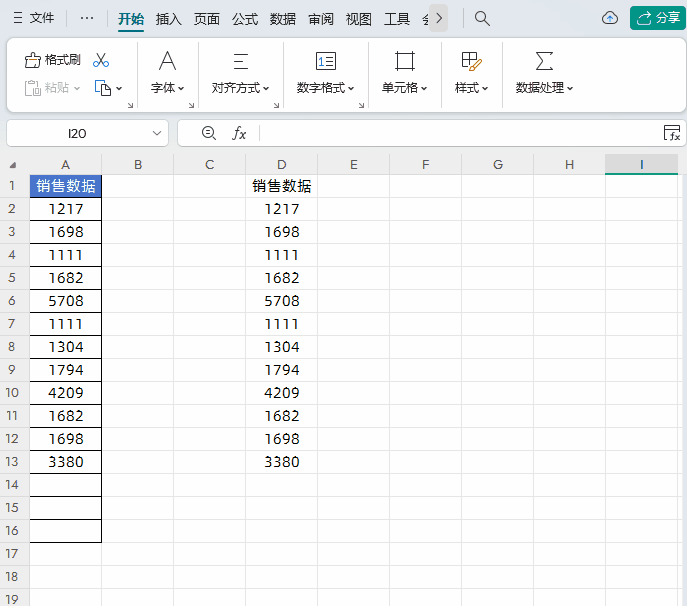Open clipboard group dialog launcher
Viewport: 687px width, 606px height.
click(x=130, y=105)
